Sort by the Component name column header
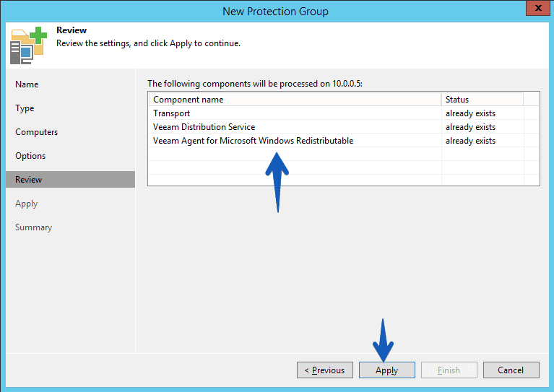This screenshot has width=554, height=392. click(x=295, y=100)
